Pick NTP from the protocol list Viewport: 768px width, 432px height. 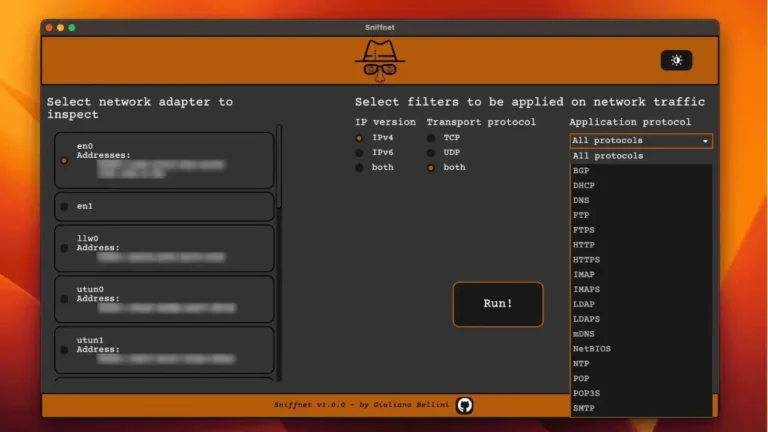tap(641, 363)
